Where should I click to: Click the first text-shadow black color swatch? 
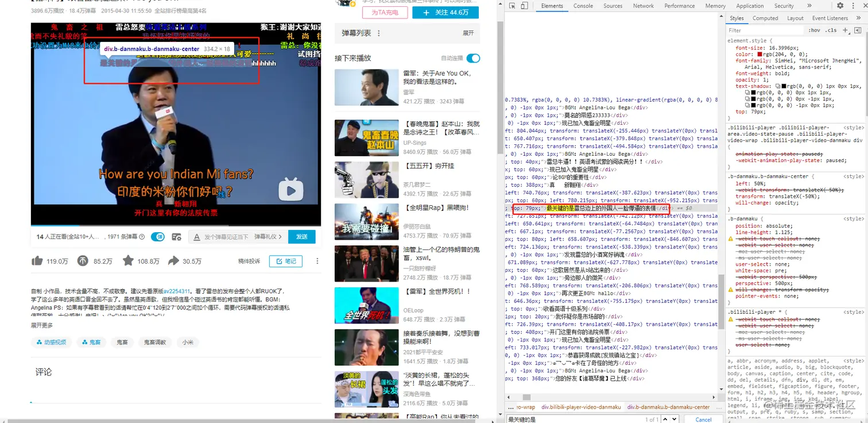(x=784, y=86)
